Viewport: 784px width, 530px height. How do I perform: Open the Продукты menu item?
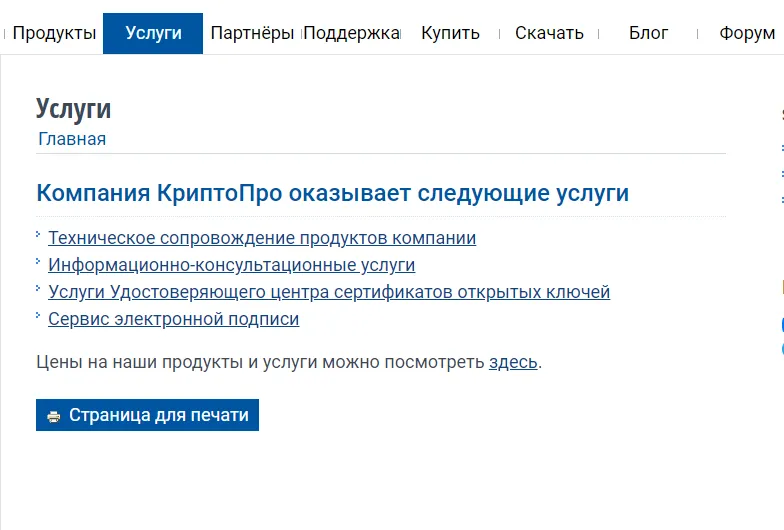pos(54,33)
